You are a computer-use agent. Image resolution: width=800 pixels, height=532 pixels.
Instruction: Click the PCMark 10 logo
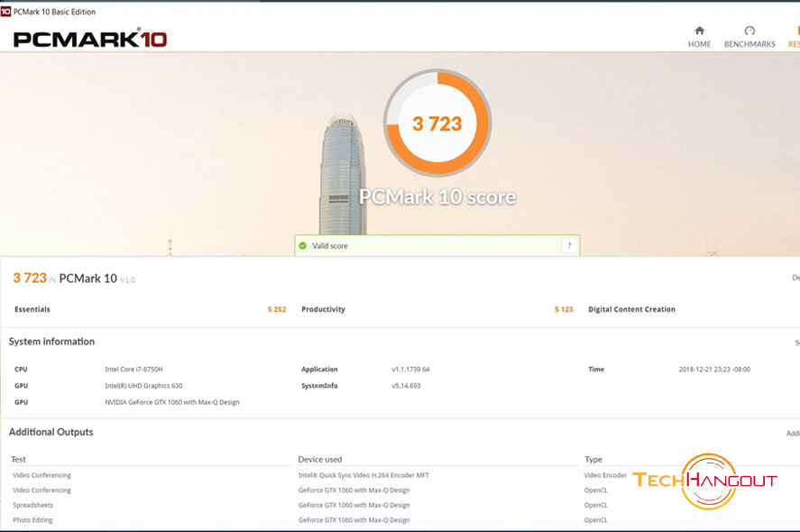pos(90,38)
